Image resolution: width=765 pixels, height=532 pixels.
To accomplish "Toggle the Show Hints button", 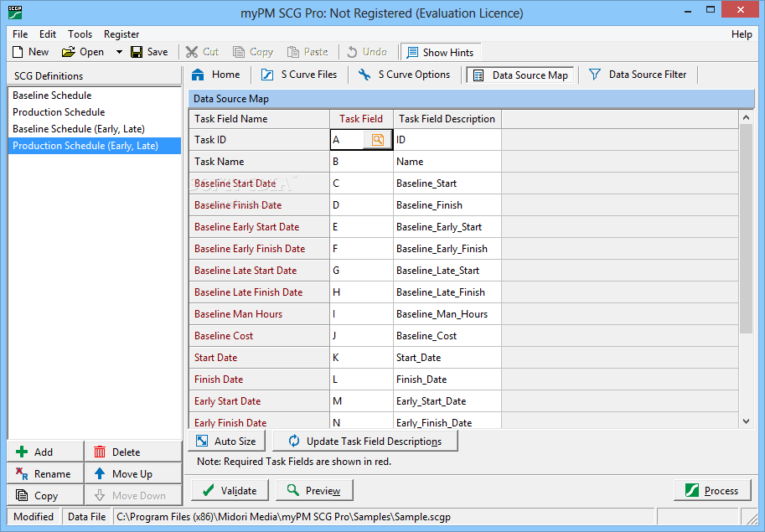I will tap(441, 52).
